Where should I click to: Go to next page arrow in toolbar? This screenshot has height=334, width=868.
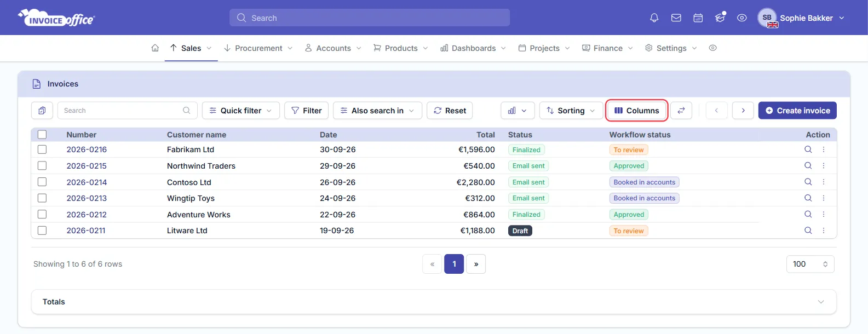pos(743,111)
